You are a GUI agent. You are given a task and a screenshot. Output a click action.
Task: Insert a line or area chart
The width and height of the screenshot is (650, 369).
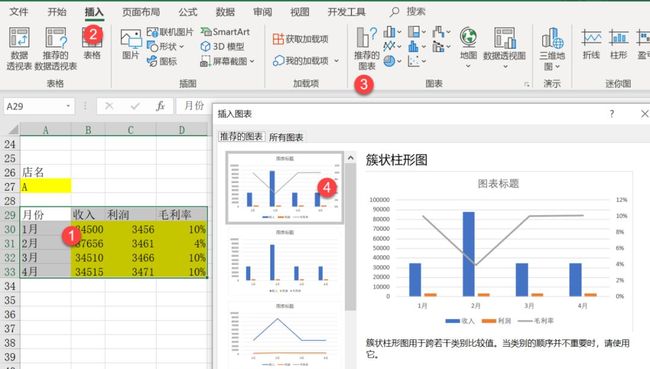pyautogui.click(x=389, y=46)
